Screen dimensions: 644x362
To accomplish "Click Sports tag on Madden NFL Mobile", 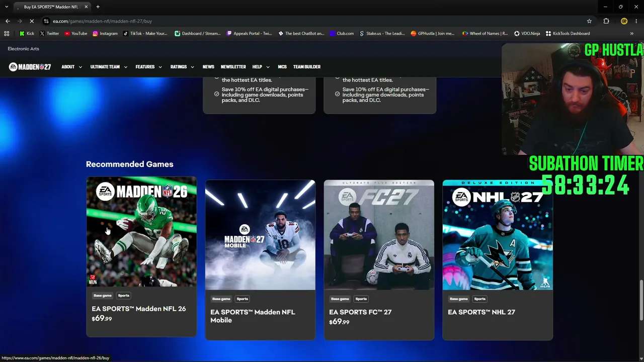I will pos(243,299).
